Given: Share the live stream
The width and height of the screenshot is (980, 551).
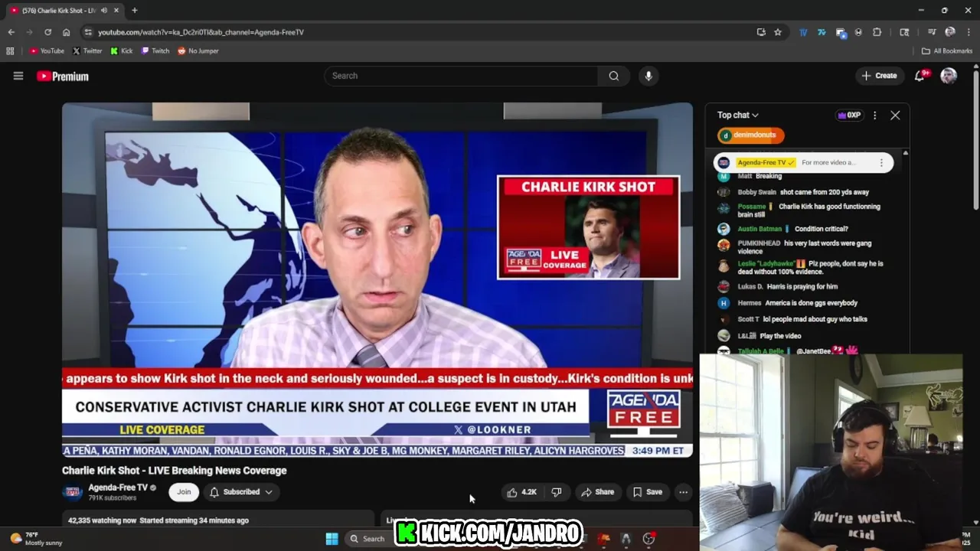Looking at the screenshot, I should click(x=597, y=492).
